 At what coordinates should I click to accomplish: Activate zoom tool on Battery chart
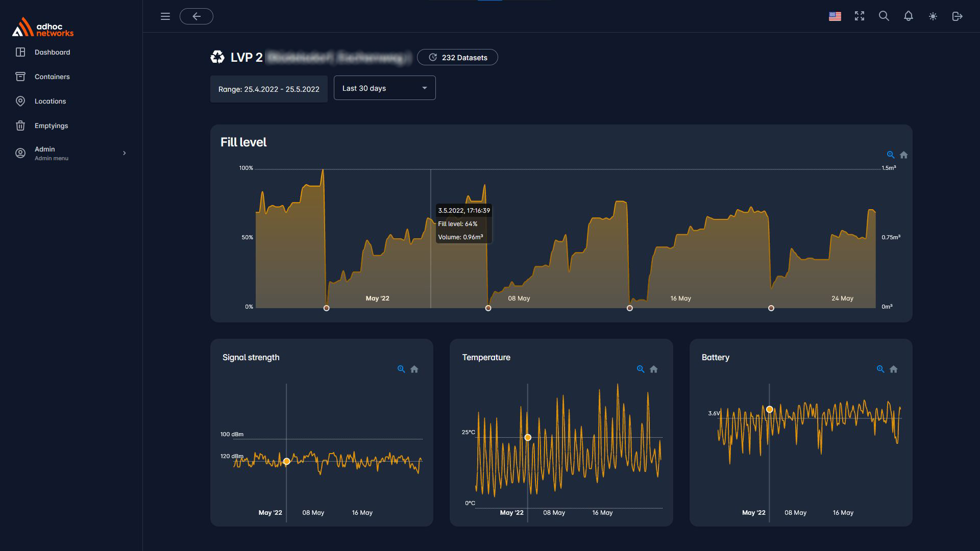(x=880, y=369)
